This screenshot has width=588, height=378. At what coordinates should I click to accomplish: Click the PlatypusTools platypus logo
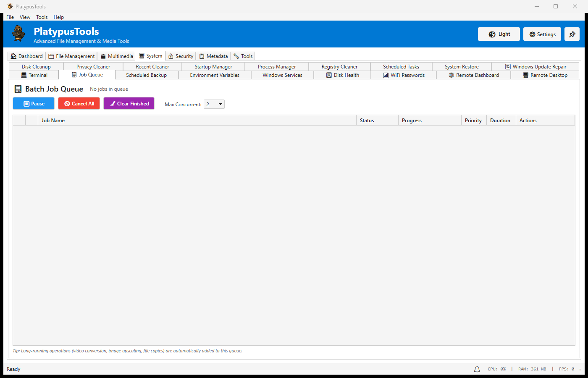[18, 34]
